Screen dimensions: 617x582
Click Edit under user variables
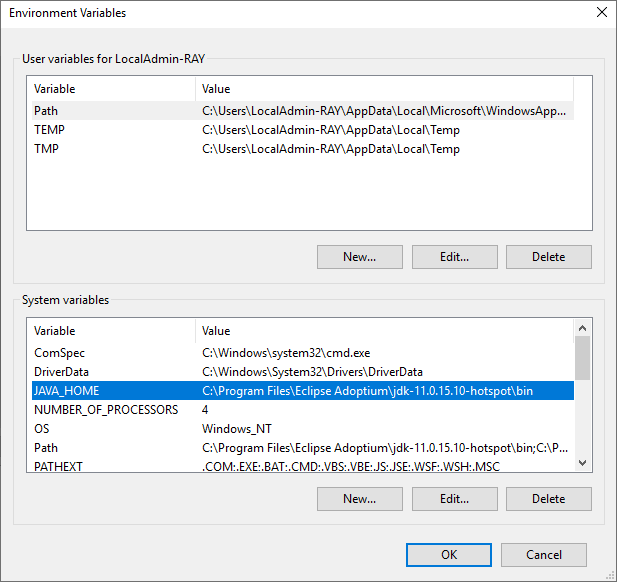(x=454, y=256)
